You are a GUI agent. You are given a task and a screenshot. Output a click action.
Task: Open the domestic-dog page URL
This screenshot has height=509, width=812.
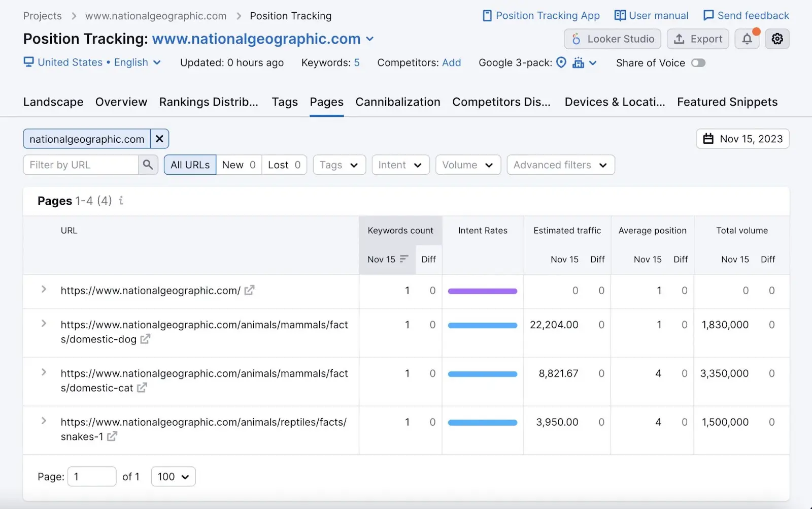204,332
